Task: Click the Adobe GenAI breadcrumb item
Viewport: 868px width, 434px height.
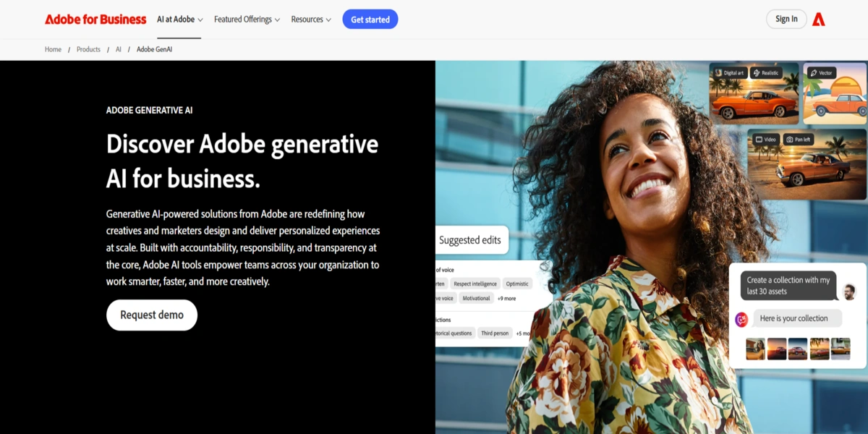Action: (154, 49)
